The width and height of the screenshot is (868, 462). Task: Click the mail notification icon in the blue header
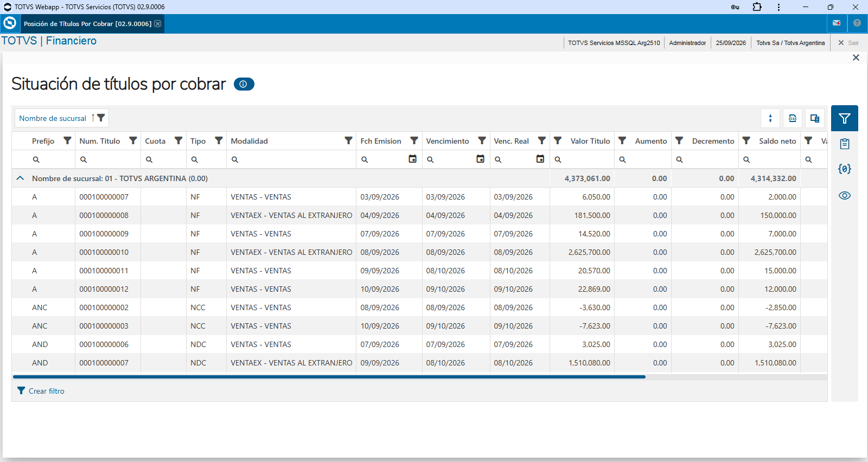click(x=837, y=23)
